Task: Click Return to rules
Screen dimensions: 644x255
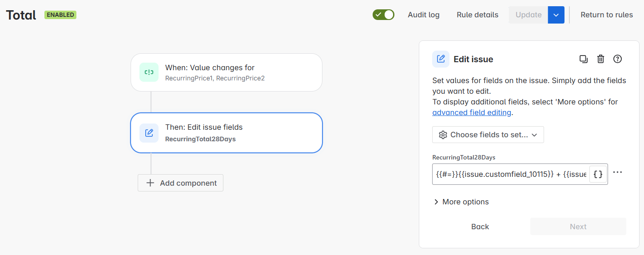Action: coord(607,15)
